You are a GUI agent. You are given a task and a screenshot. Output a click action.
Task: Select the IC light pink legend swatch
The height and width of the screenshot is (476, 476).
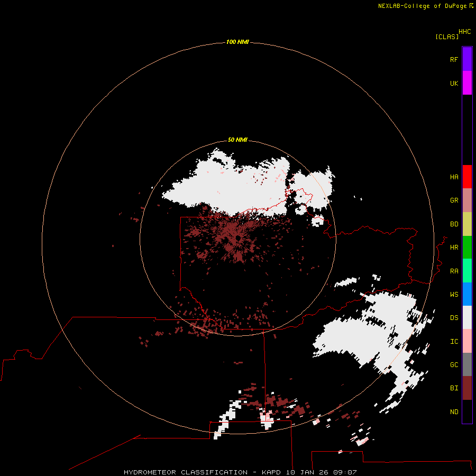[x=467, y=341]
